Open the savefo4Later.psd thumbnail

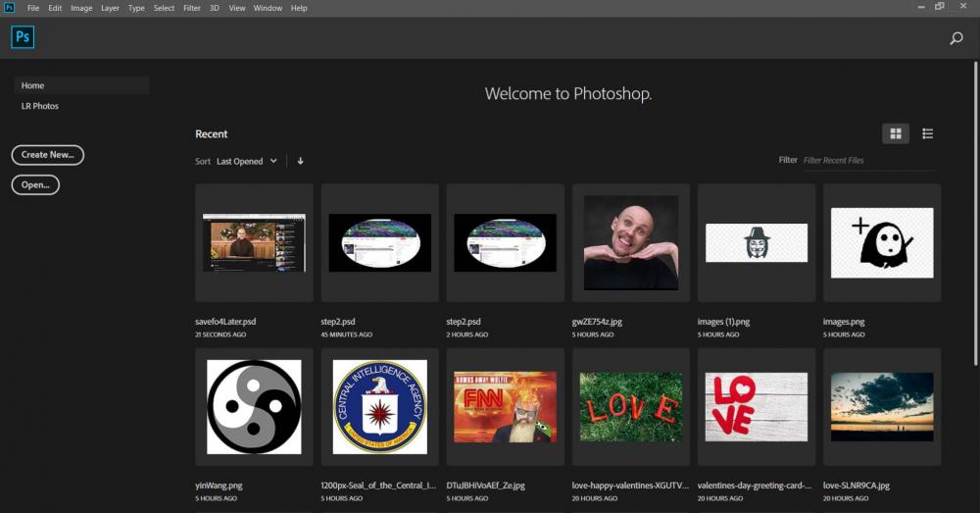(x=254, y=242)
